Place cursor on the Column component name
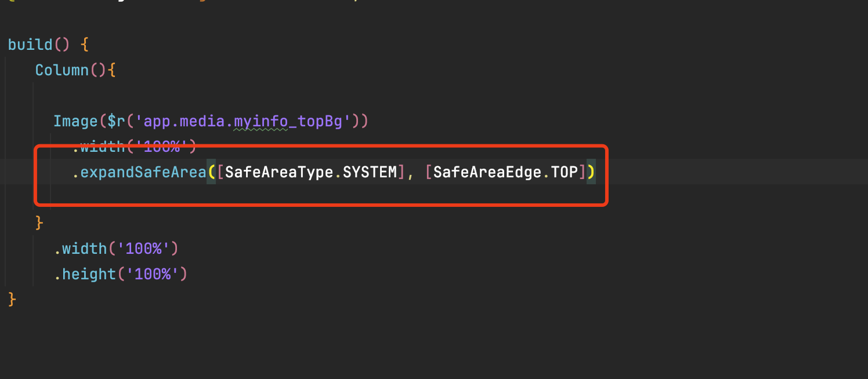 coord(62,70)
